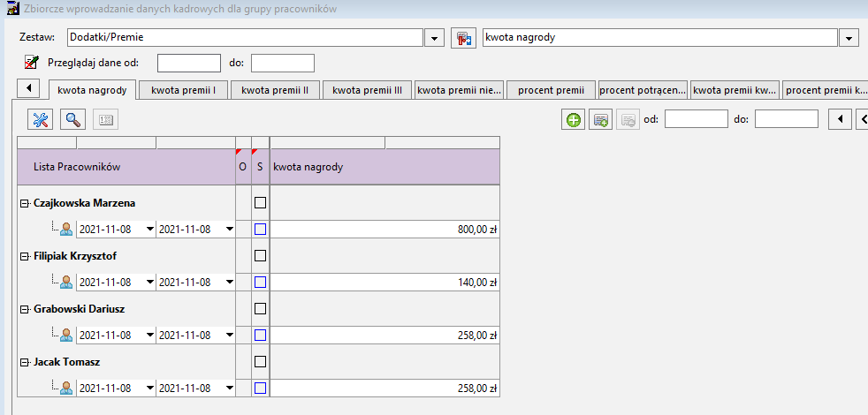Screen dimensions: 868x415
Task: Switch to the kwota premii II tab
Action: click(275, 90)
